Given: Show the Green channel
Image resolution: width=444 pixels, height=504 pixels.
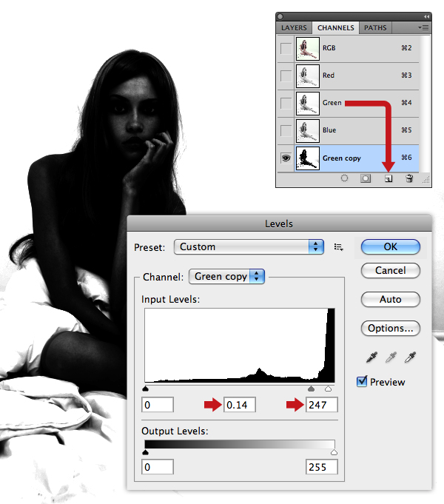Looking at the screenshot, I should (286, 103).
